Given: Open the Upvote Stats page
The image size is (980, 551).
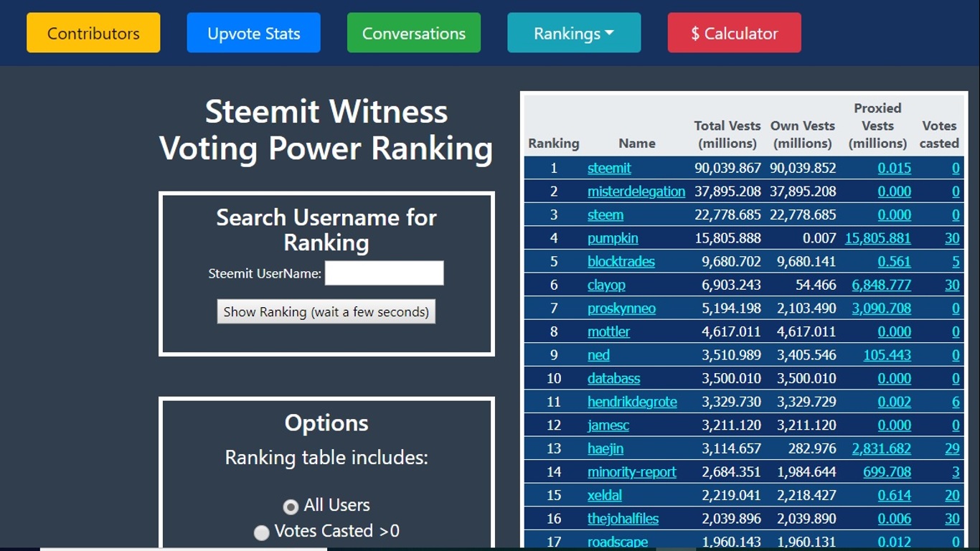Looking at the screenshot, I should pyautogui.click(x=253, y=33).
